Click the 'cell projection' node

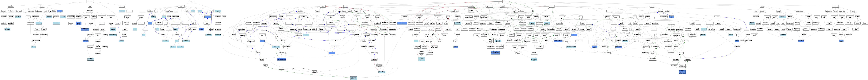point(143,11)
